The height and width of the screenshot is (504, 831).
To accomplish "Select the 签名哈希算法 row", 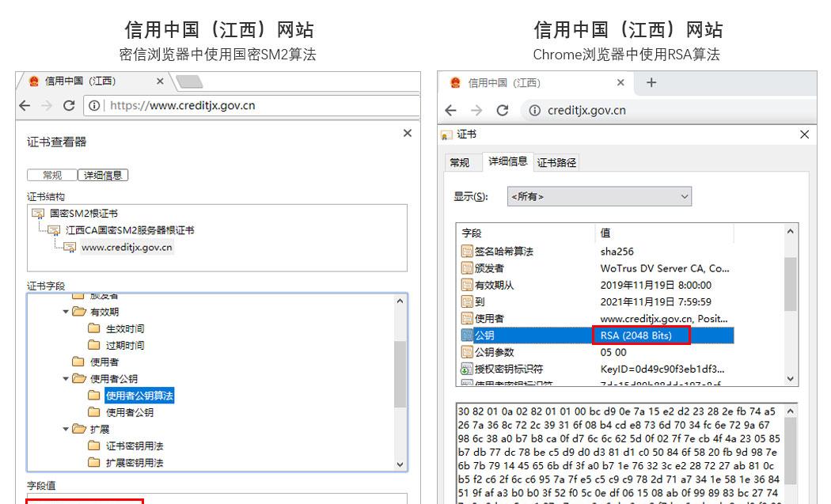I will point(598,251).
